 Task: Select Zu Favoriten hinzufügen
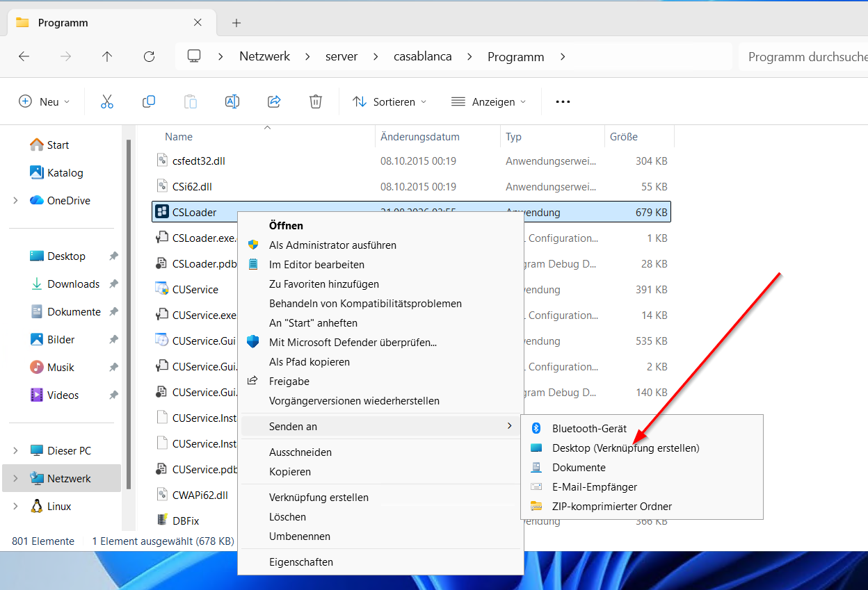(380, 284)
